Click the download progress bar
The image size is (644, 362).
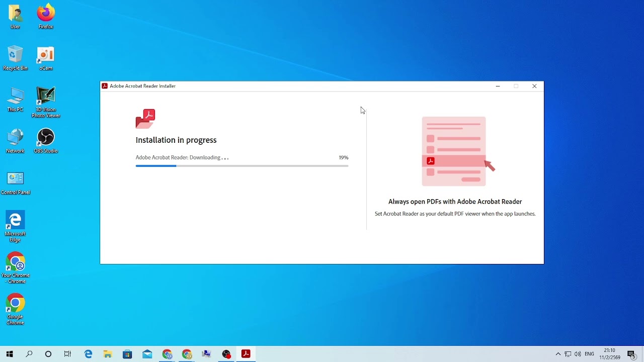pyautogui.click(x=242, y=166)
